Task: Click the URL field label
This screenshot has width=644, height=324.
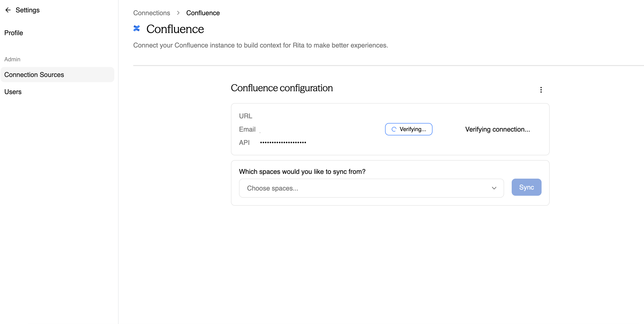Action: point(245,116)
